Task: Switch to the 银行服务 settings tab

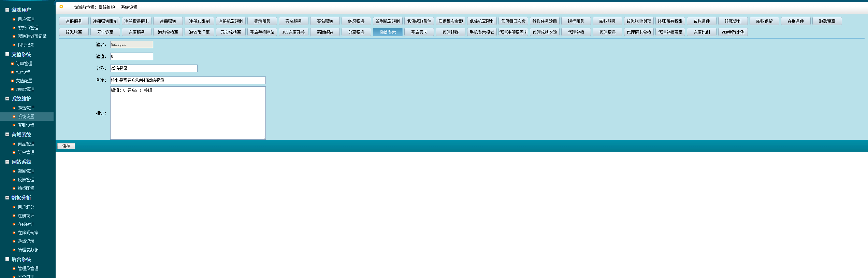Action: point(576,21)
